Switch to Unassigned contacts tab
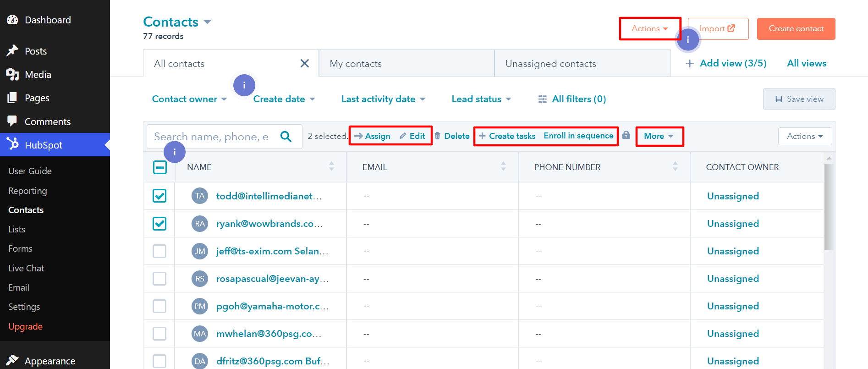The image size is (868, 369). point(582,63)
